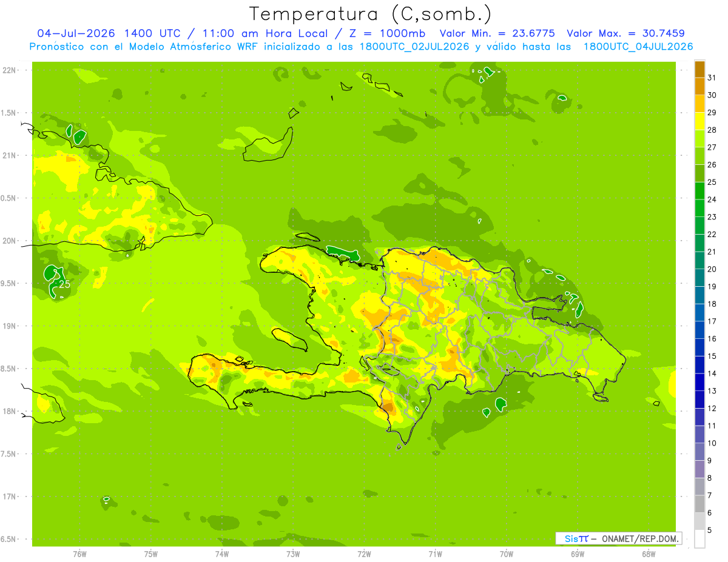The image size is (728, 562).
Task: Click the '70W' longitude label
Action: (506, 554)
